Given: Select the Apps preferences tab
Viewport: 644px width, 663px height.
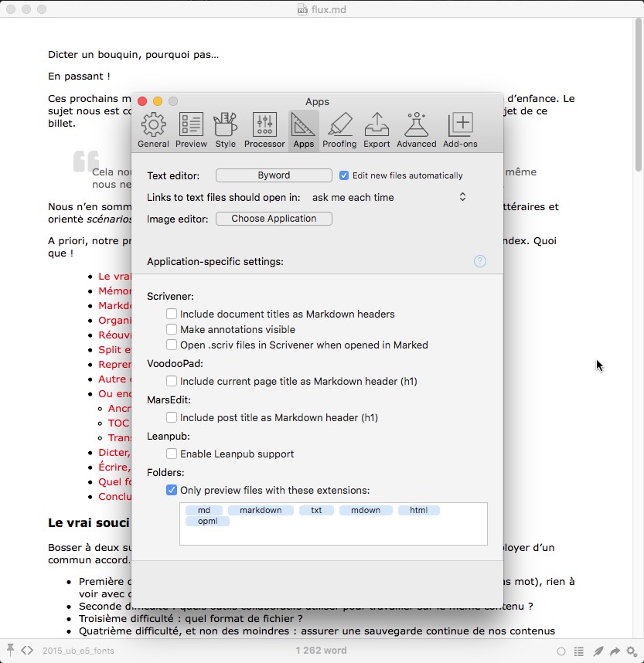Looking at the screenshot, I should 304,131.
